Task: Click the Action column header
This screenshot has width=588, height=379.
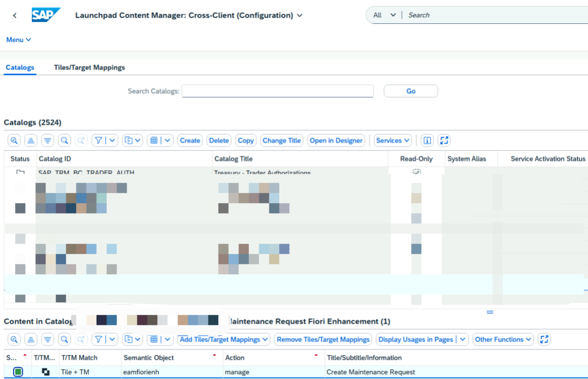Action: (273, 358)
